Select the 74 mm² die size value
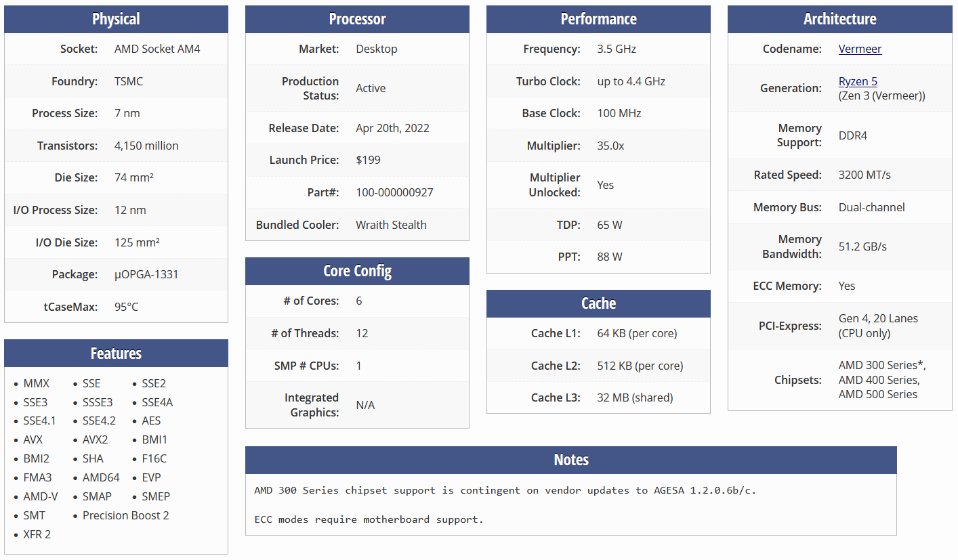 (x=133, y=177)
